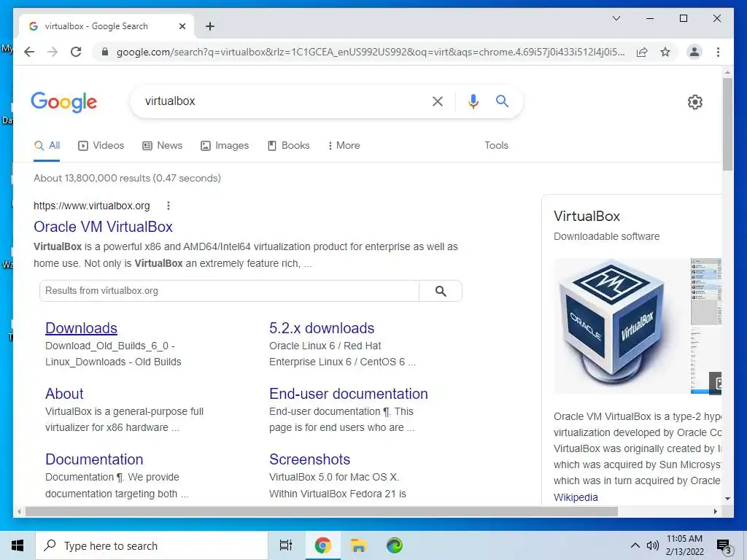Open the three-dot menu beside virtualbox.org URL
Image resolution: width=747 pixels, height=560 pixels.
click(x=169, y=206)
